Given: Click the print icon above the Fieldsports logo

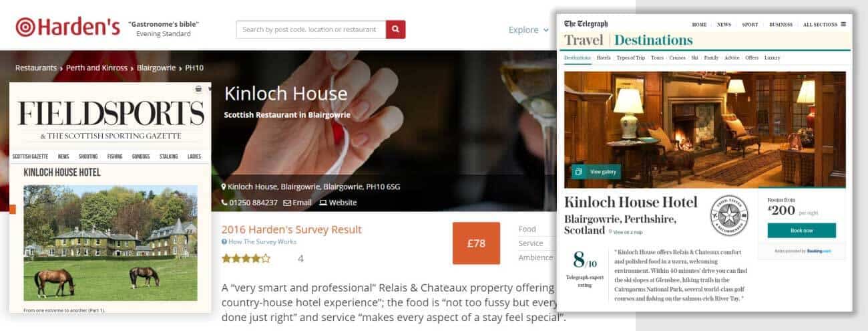Looking at the screenshot, I should [x=198, y=89].
